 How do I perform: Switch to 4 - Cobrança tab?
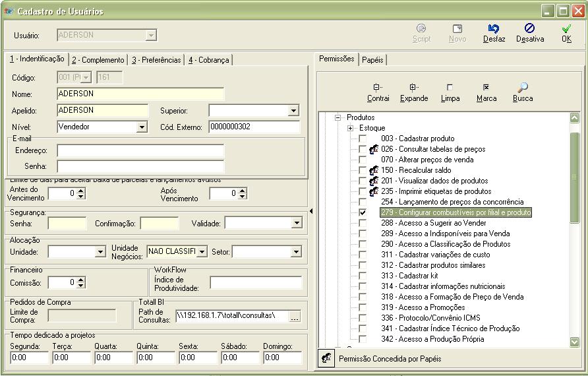(208, 60)
